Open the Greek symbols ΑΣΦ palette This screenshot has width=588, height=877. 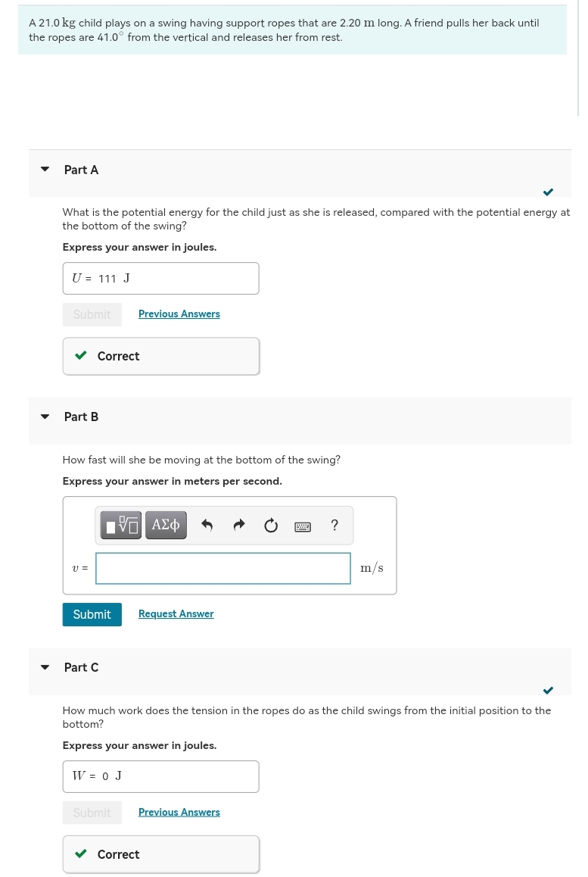click(x=166, y=525)
